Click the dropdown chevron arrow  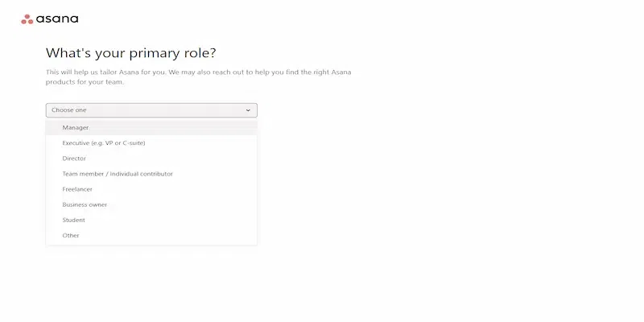pyautogui.click(x=248, y=110)
